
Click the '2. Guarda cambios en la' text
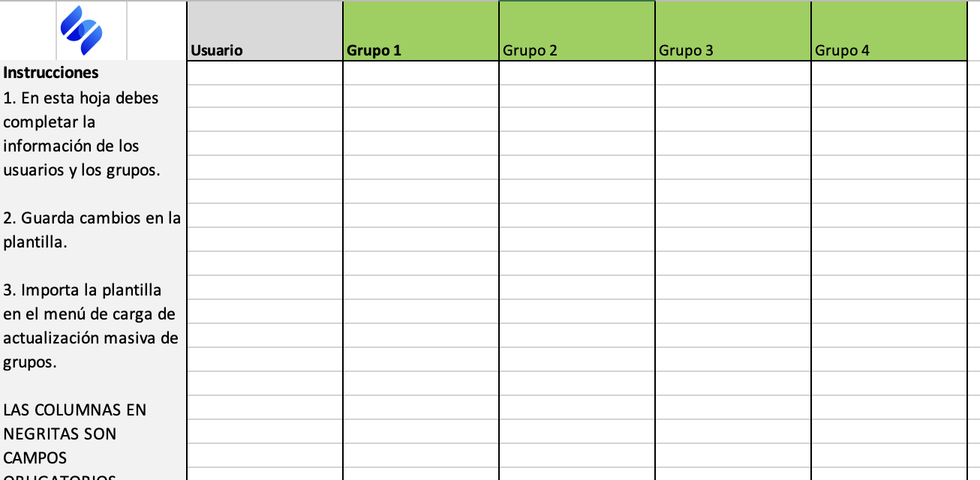[92, 218]
